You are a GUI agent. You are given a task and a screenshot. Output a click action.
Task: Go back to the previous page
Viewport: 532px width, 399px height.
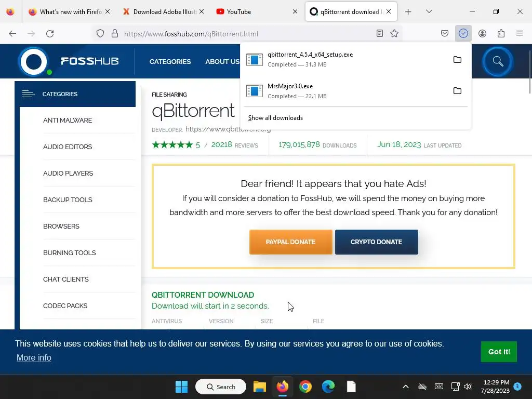tap(12, 34)
